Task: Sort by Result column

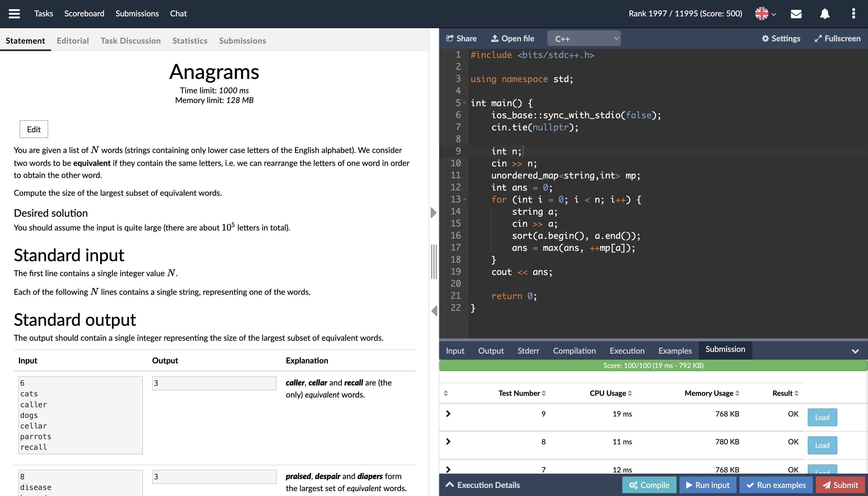Action: [785, 393]
